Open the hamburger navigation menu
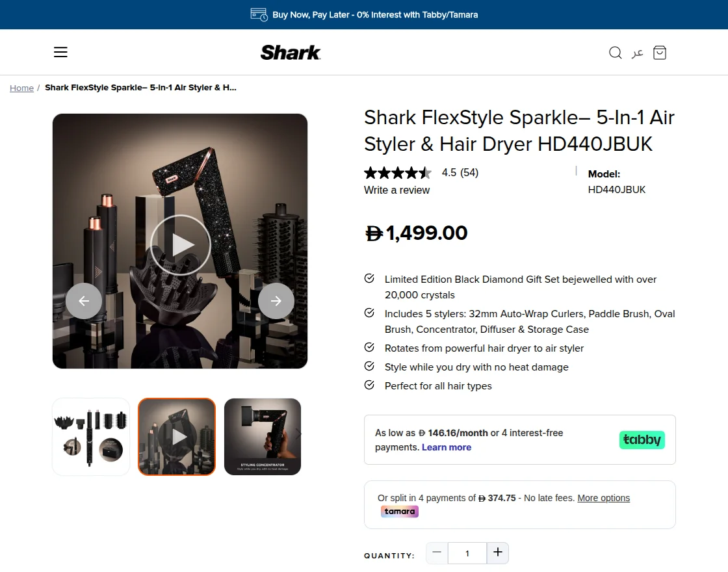The width and height of the screenshot is (728, 572). click(60, 52)
